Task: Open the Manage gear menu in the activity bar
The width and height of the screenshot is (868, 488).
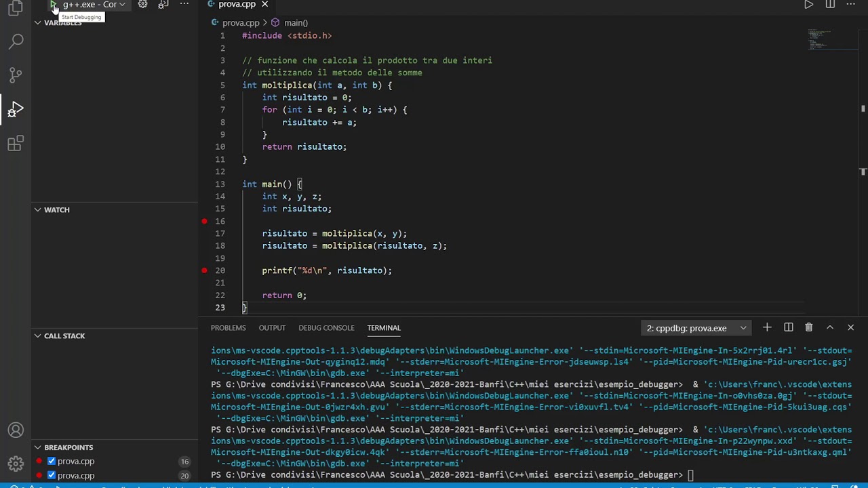Action: tap(16, 464)
